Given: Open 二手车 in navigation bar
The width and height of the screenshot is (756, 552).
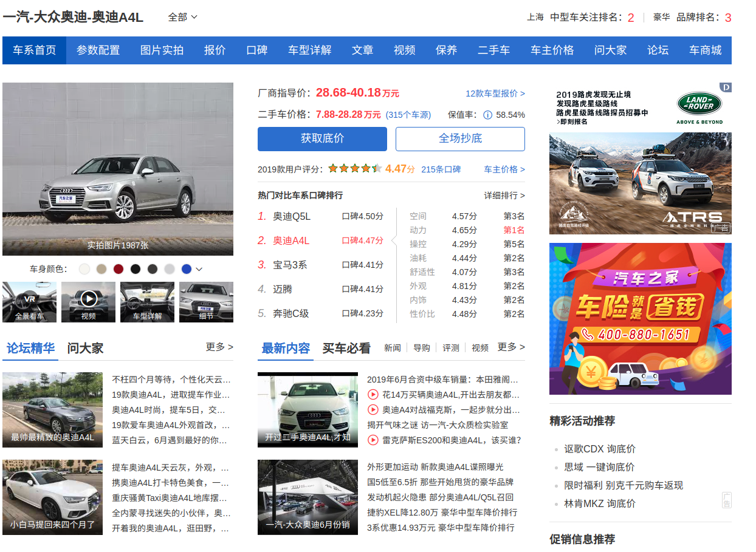Looking at the screenshot, I should click(494, 50).
